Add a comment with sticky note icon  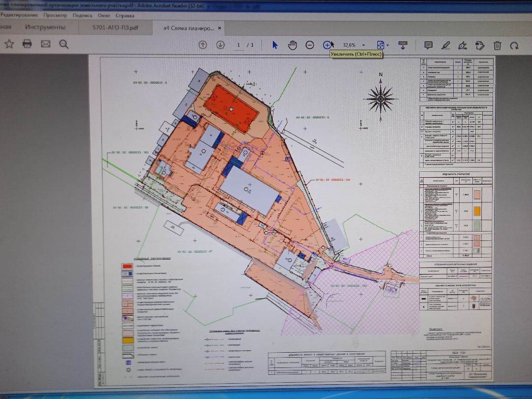[x=428, y=45]
